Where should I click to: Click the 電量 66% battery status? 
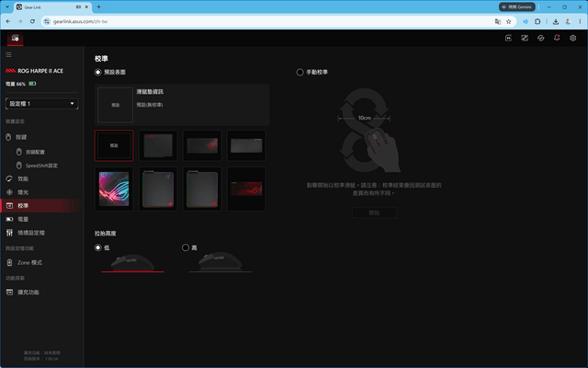coord(20,84)
